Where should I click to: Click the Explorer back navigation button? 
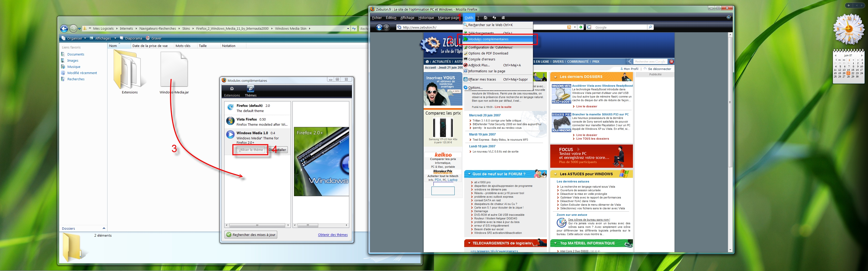click(64, 29)
